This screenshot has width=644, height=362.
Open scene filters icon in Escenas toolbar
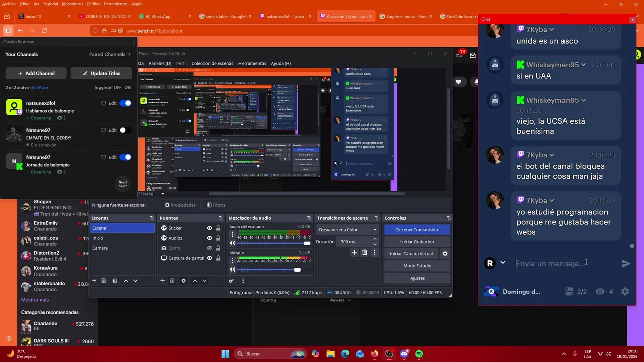[115, 281]
